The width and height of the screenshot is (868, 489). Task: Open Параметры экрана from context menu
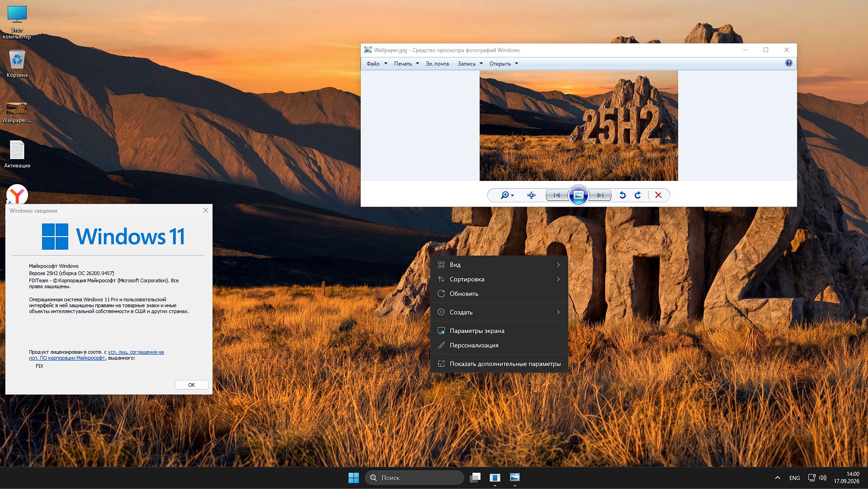pyautogui.click(x=499, y=331)
